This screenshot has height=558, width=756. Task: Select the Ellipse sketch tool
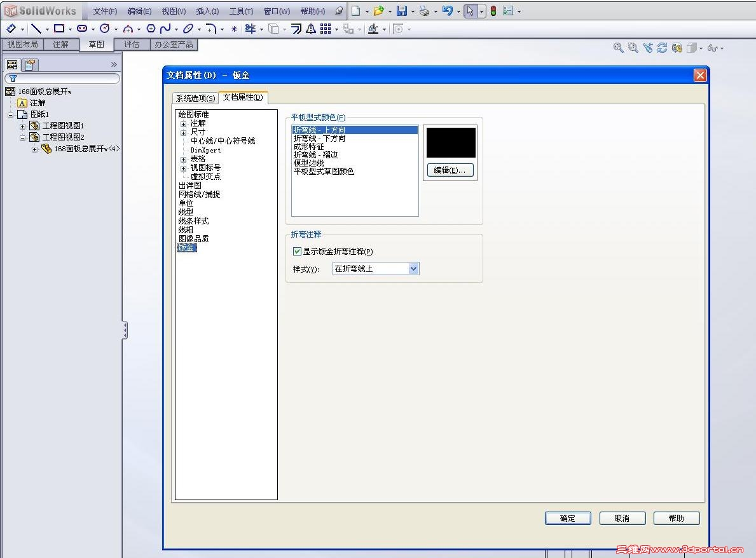(x=188, y=29)
